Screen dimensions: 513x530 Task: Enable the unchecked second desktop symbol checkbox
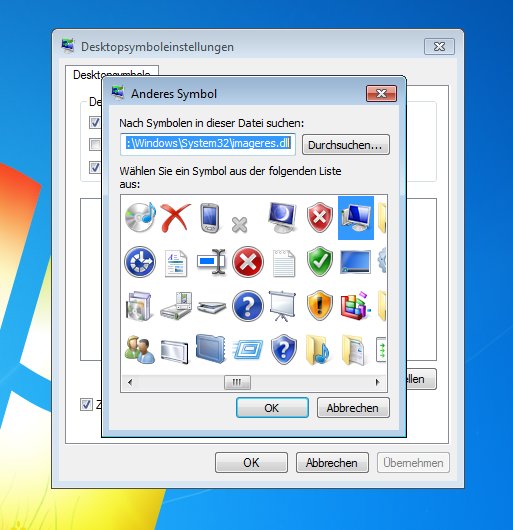tap(95, 145)
